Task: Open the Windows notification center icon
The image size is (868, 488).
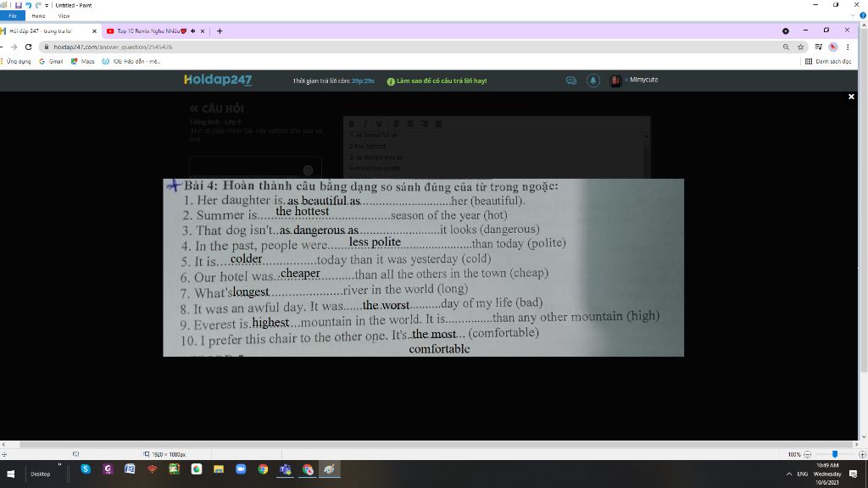Action: coord(853,474)
